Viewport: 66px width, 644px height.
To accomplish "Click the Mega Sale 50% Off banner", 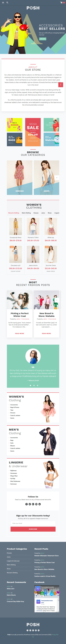I will pos(33,132).
